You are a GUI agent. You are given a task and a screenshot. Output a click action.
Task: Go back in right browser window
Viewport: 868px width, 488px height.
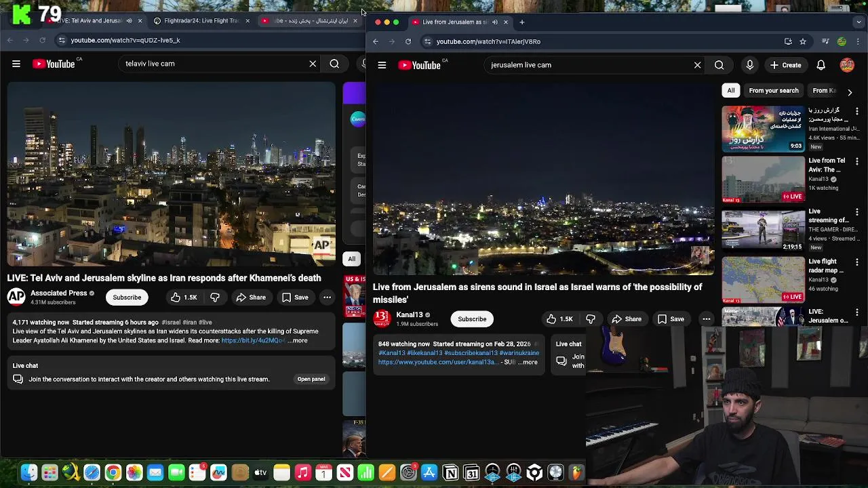pyautogui.click(x=376, y=41)
